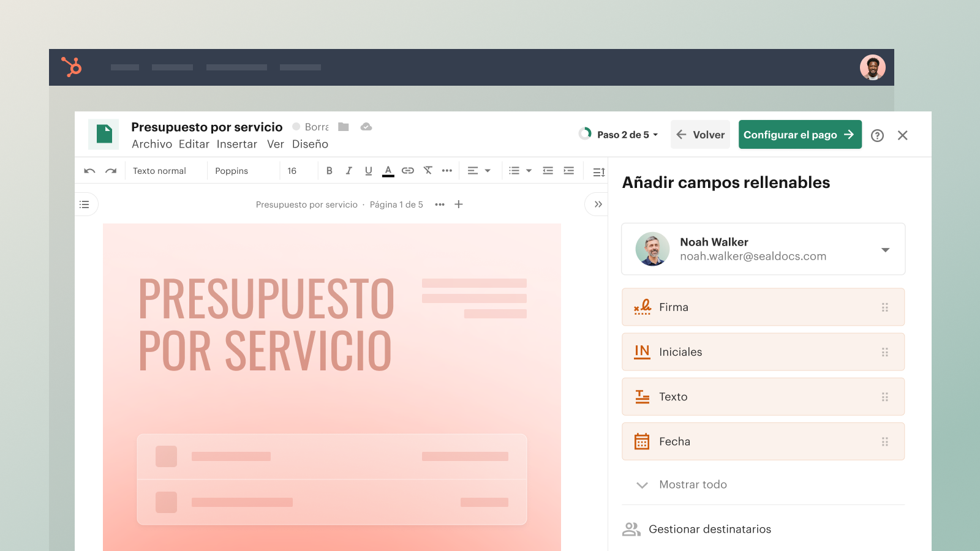Add a page with the plus icon
Viewport: 980px width, 551px height.
(459, 204)
